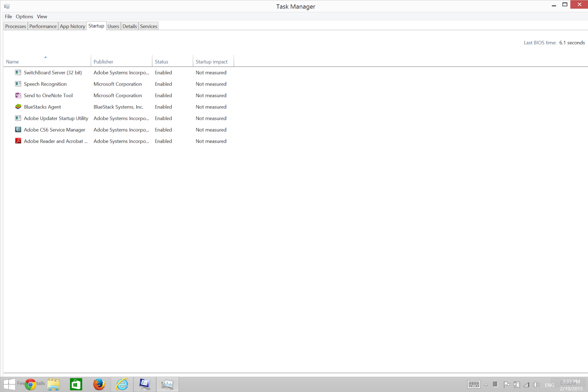The image size is (588, 392).
Task: Click the BlueStacks Agent icon
Action: click(x=18, y=107)
